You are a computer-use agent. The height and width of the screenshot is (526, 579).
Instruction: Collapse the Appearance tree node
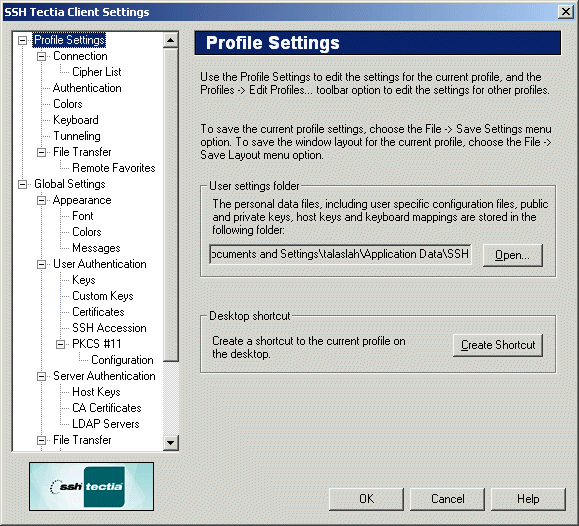(42, 200)
